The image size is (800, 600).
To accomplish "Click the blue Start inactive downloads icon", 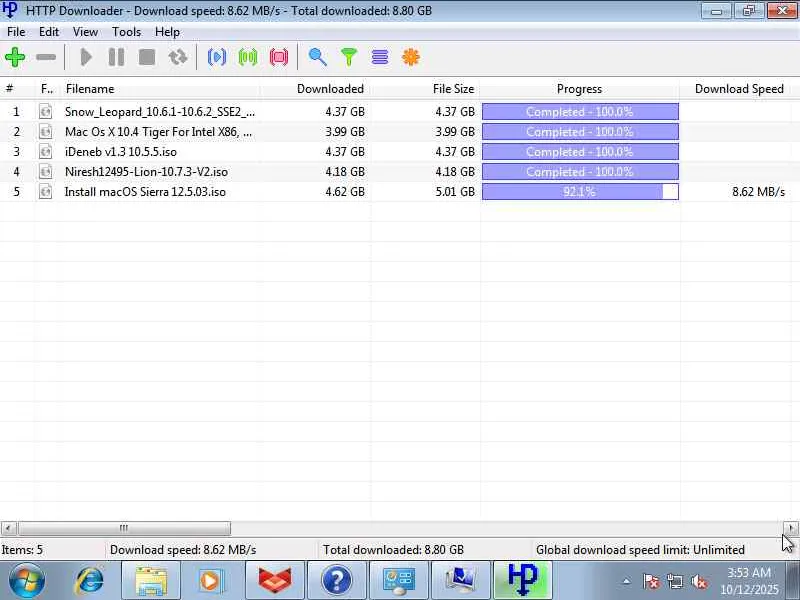I will [x=217, y=57].
